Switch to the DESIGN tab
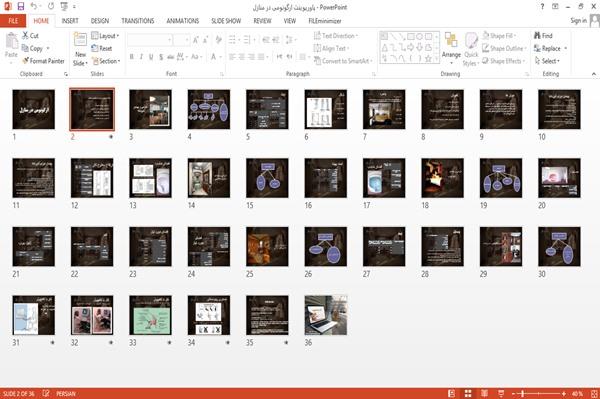 pyautogui.click(x=100, y=21)
